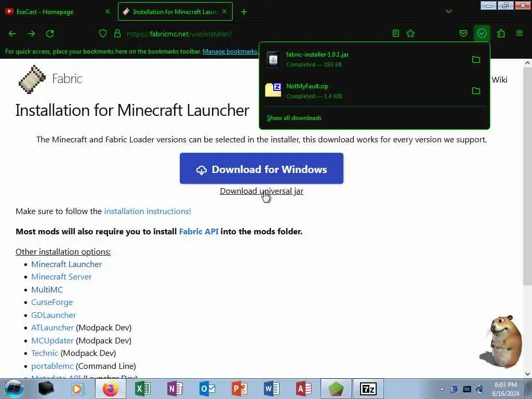532x399 pixels.
Task: Save page to Pocket icon
Action: (463, 33)
